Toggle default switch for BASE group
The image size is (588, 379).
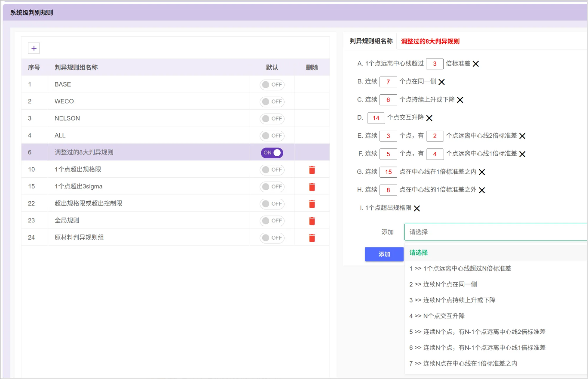pyautogui.click(x=272, y=85)
